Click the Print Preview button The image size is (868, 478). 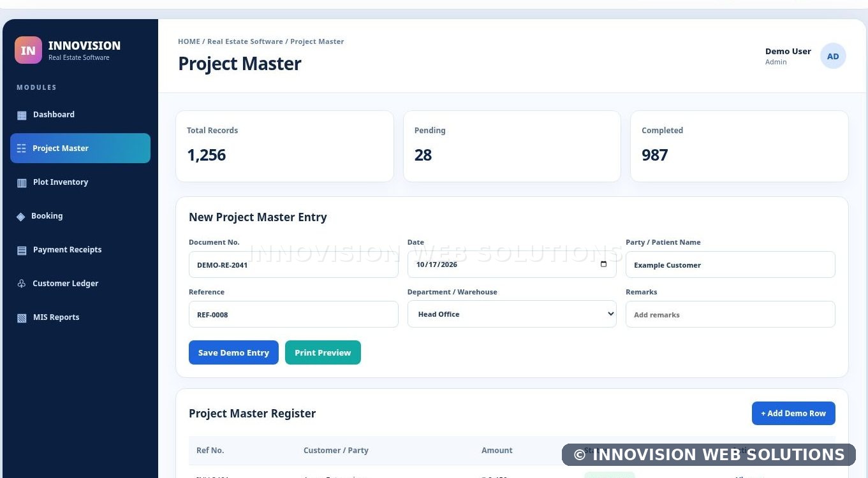(x=323, y=352)
